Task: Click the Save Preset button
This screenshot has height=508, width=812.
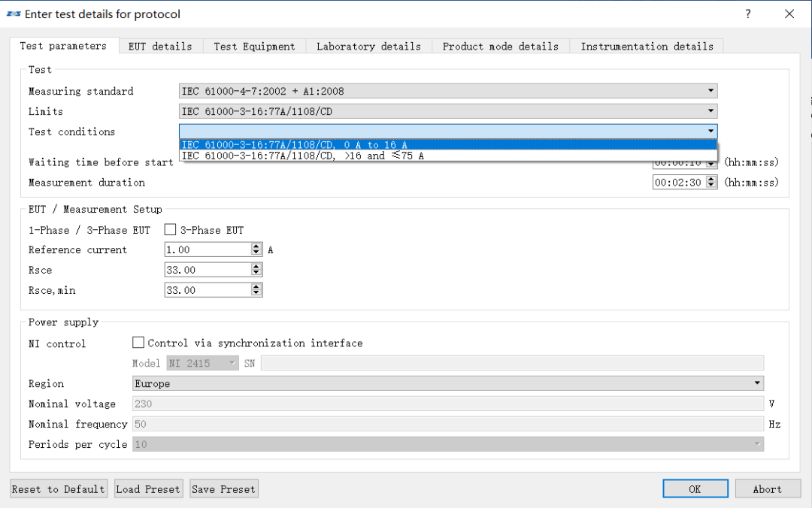Action: pyautogui.click(x=224, y=489)
